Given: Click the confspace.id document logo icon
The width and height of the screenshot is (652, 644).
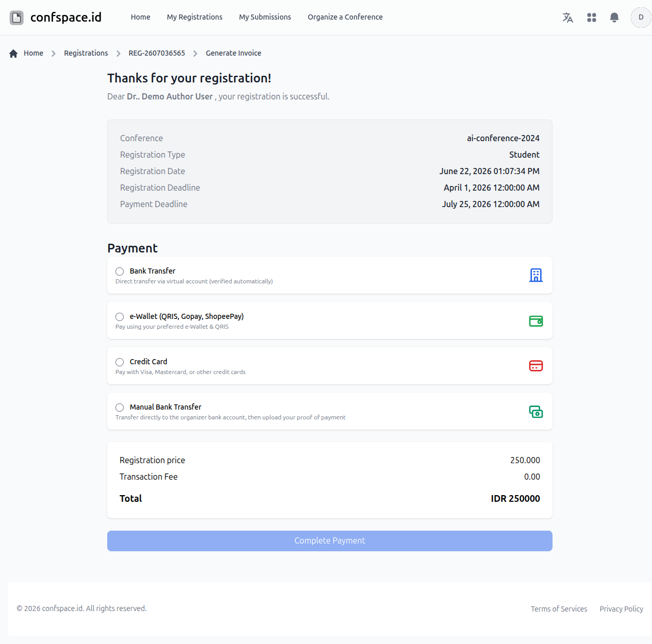Looking at the screenshot, I should click(16, 18).
